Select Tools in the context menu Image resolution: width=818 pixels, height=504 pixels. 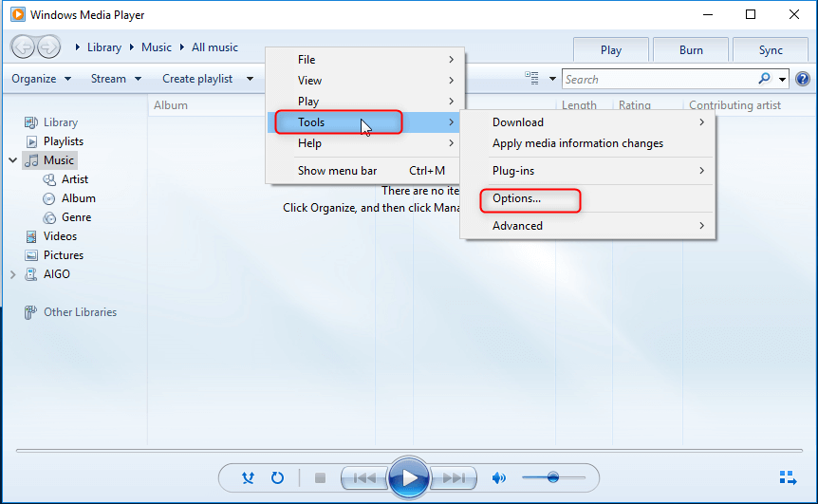363,122
